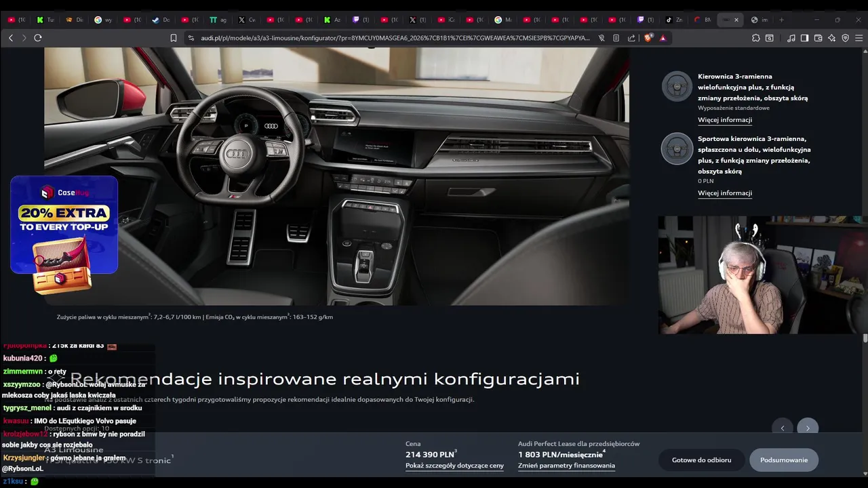Click chat username kubunia420
The width and height of the screenshot is (868, 488).
(x=23, y=358)
